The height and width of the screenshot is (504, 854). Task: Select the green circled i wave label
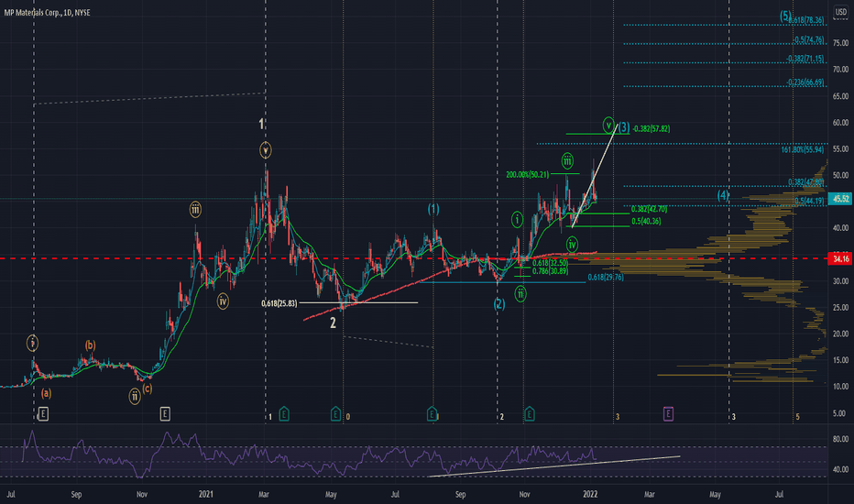click(518, 220)
